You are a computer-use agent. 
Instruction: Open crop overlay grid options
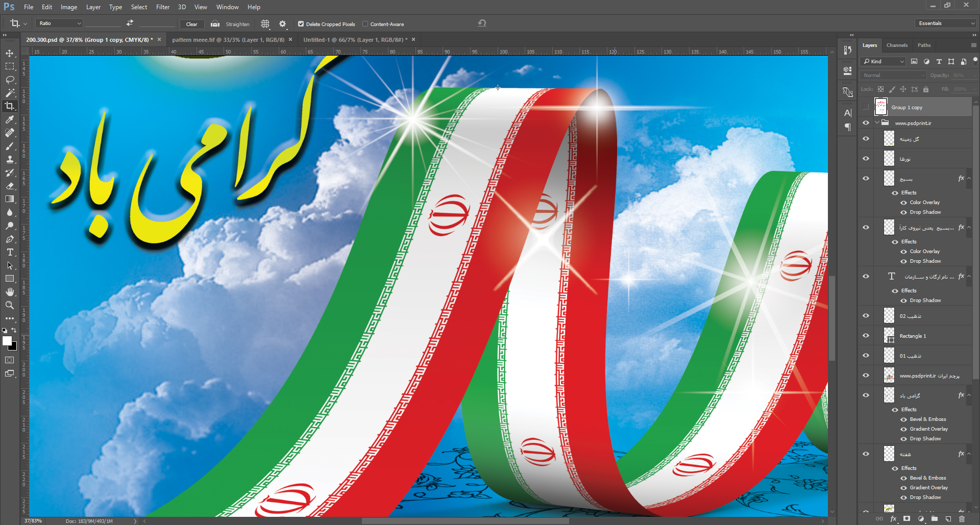click(265, 23)
